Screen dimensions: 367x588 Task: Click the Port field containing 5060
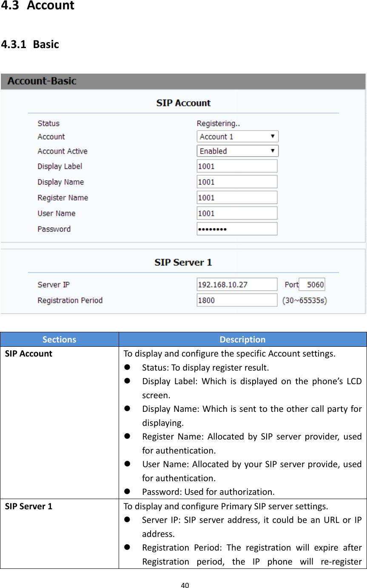coord(312,284)
